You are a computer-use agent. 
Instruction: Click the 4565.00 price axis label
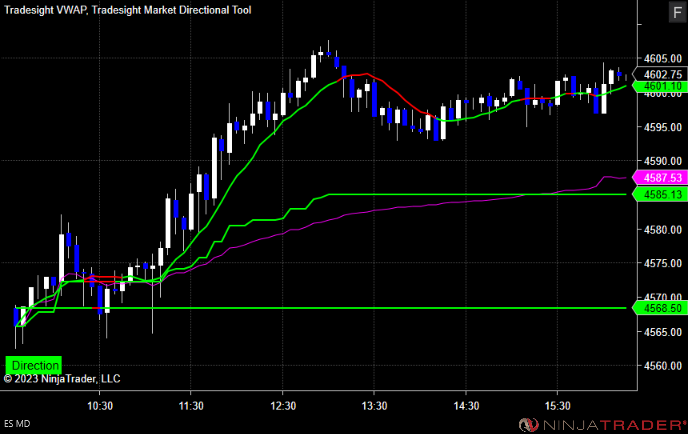click(663, 332)
